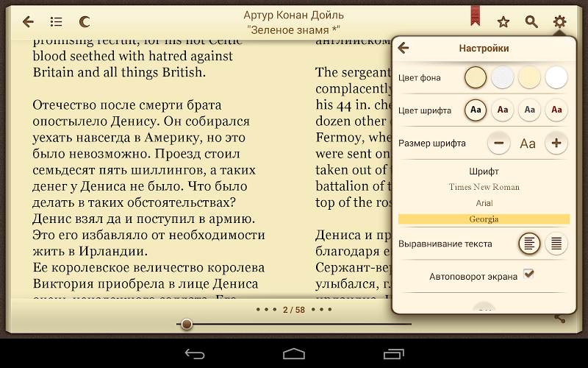
Task: Select Times New Roman font
Action: pyautogui.click(x=484, y=187)
